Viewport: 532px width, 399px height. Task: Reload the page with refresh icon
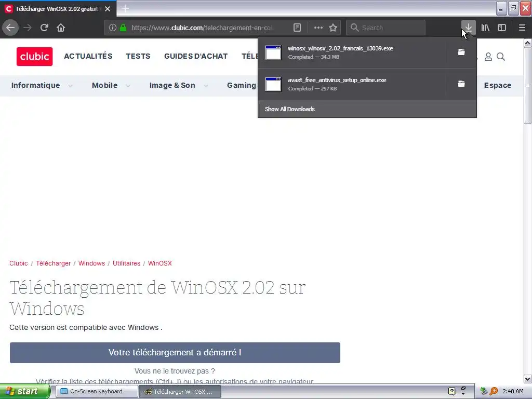click(44, 28)
